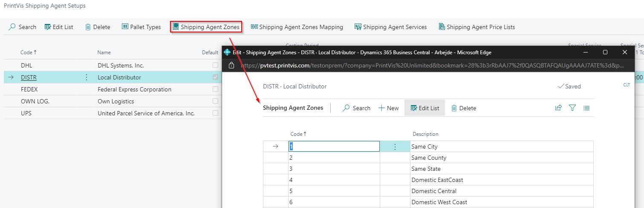Click the magnifier icon beside Search in Setups toolbar

pyautogui.click(x=12, y=27)
